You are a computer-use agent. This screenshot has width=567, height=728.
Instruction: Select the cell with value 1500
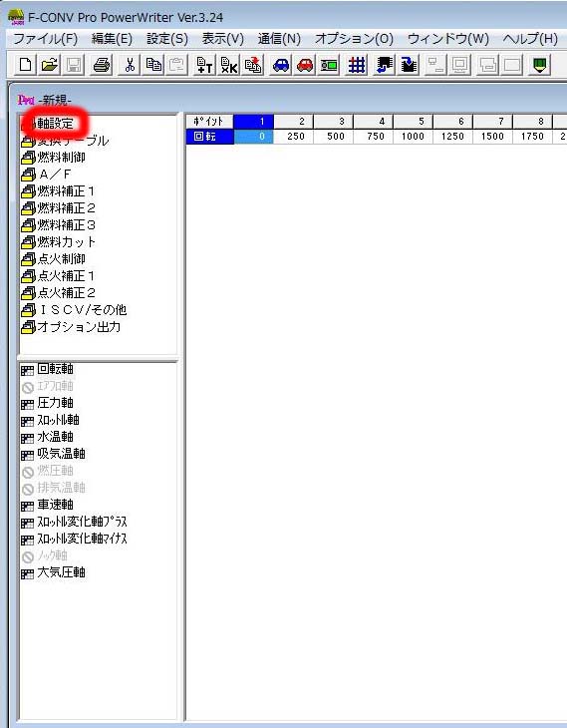[x=493, y=137]
